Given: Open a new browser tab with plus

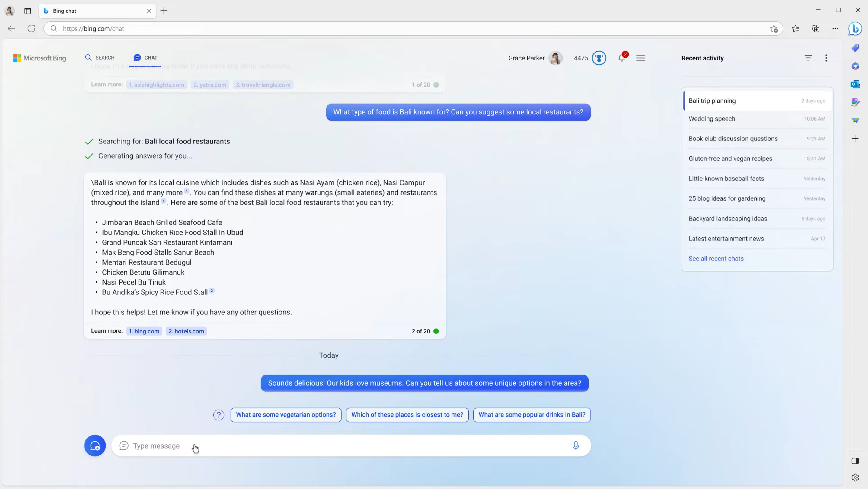Looking at the screenshot, I should [164, 11].
